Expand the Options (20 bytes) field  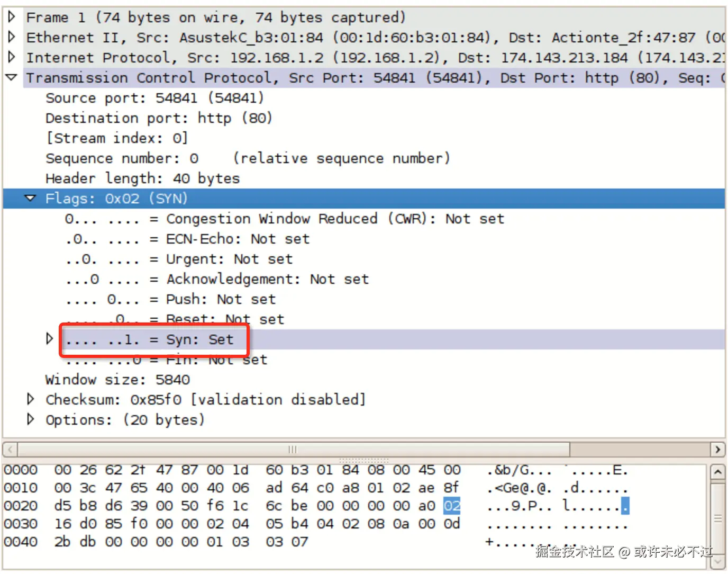tap(30, 419)
